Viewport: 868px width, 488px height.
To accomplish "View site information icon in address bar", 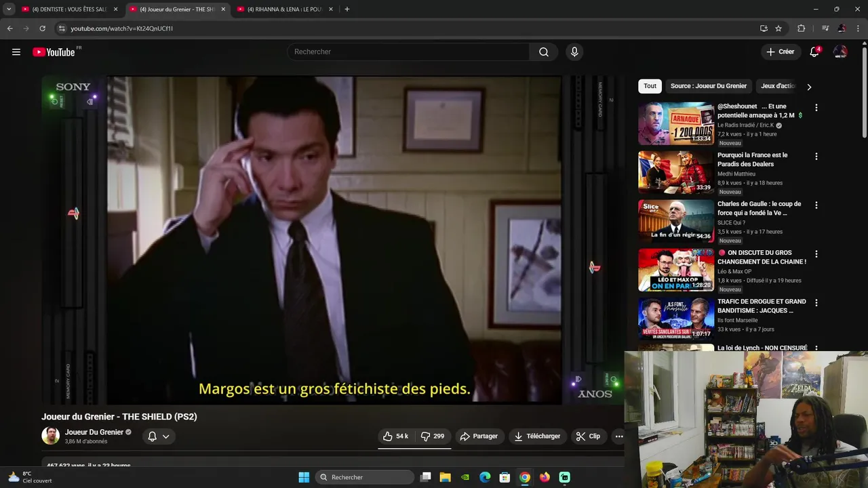I will pos(61,28).
